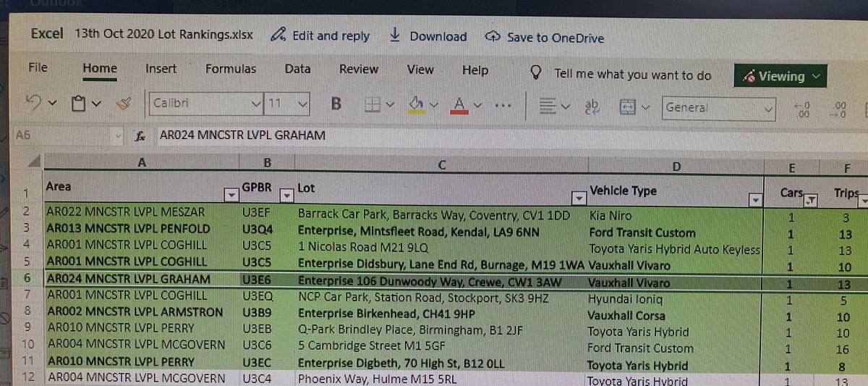
Task: Expand the fill color picker arrow
Action: coord(433,106)
